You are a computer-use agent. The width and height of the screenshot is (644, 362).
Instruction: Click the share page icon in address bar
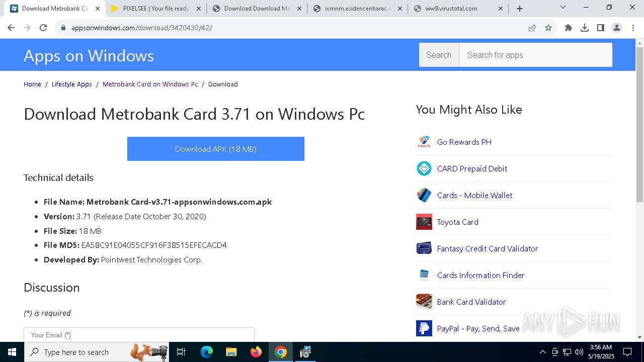532,28
